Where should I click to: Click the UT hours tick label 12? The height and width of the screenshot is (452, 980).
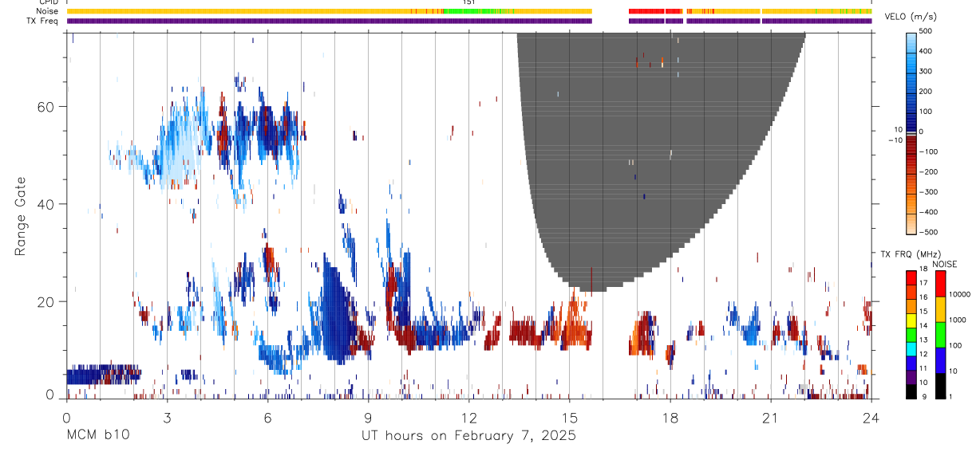tap(468, 417)
